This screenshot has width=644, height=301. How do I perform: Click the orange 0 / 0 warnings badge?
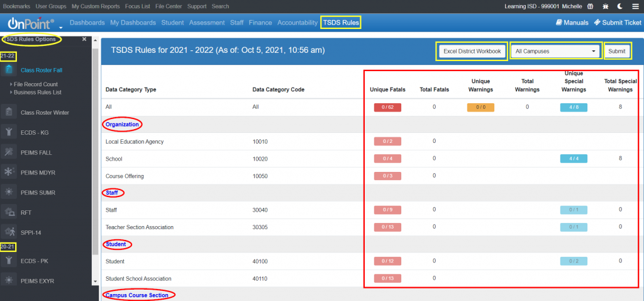click(480, 107)
